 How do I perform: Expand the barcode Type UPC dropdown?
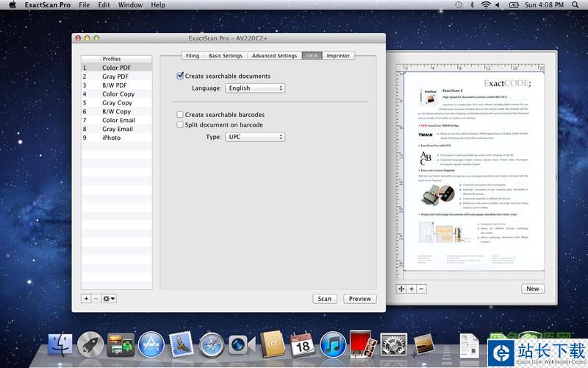tap(254, 137)
